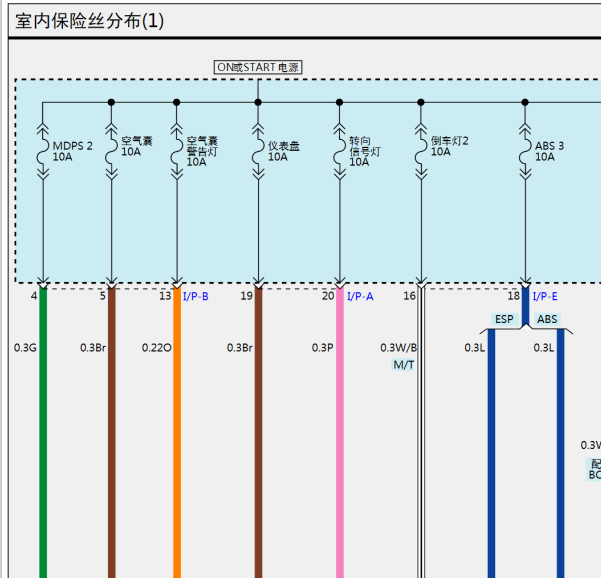The width and height of the screenshot is (601, 578).
Task: Click the M/T label
Action: pos(403,365)
